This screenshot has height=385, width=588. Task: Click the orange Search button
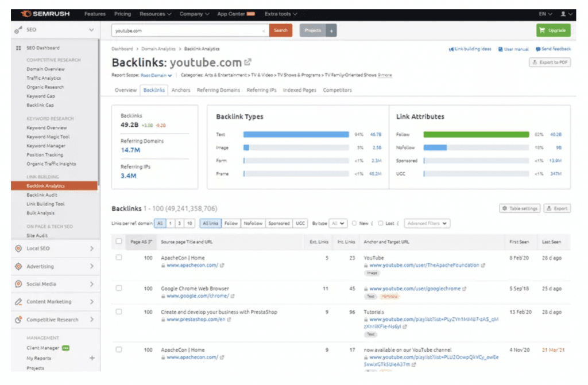coord(280,31)
